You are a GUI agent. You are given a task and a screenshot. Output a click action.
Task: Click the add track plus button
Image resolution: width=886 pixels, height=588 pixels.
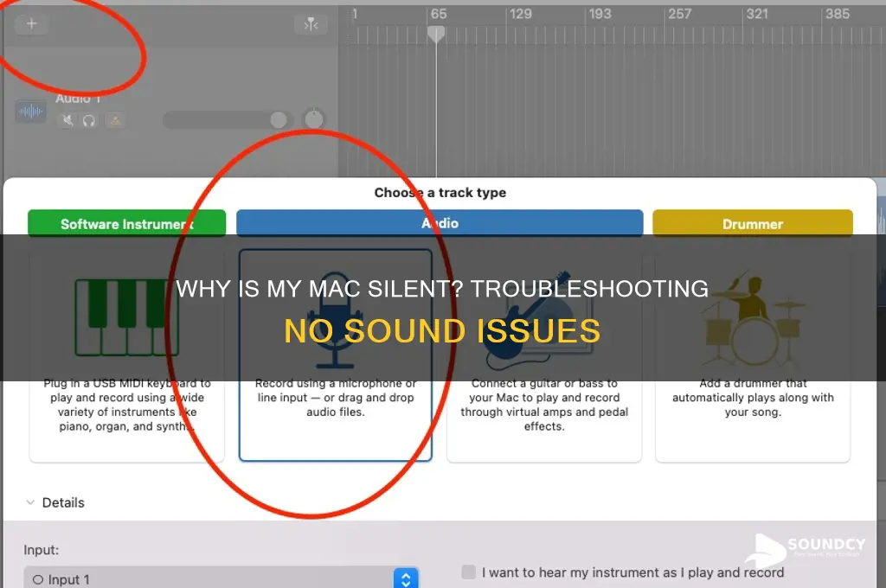(32, 23)
